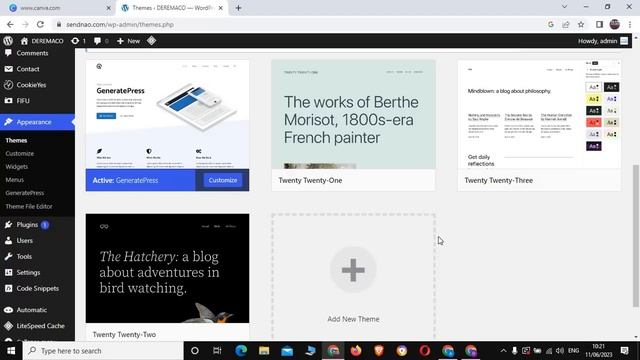Expand the tab search dropdown arrow
The width and height of the screenshot is (640, 360).
point(564,7)
